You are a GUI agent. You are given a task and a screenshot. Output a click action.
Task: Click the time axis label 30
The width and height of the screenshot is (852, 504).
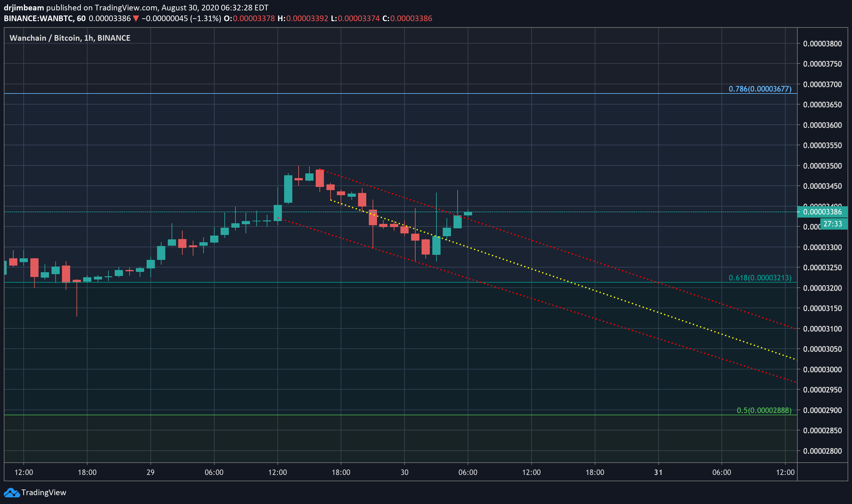405,472
